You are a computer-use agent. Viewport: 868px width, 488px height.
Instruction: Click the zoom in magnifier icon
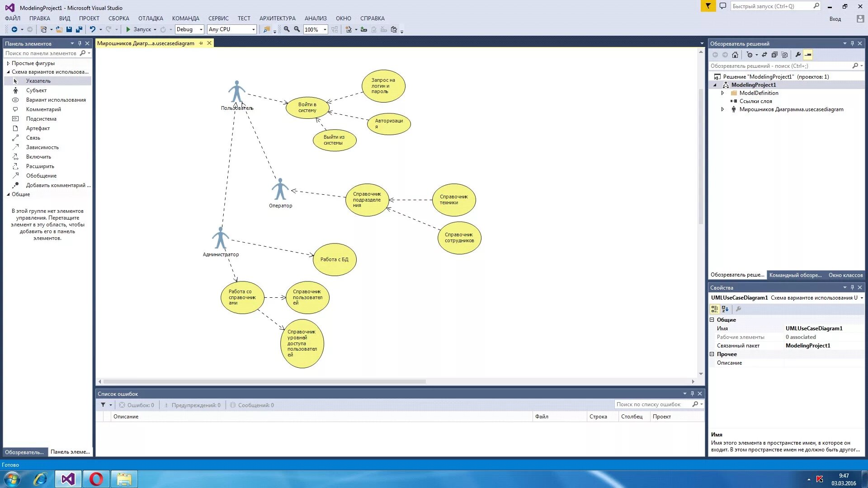click(287, 29)
